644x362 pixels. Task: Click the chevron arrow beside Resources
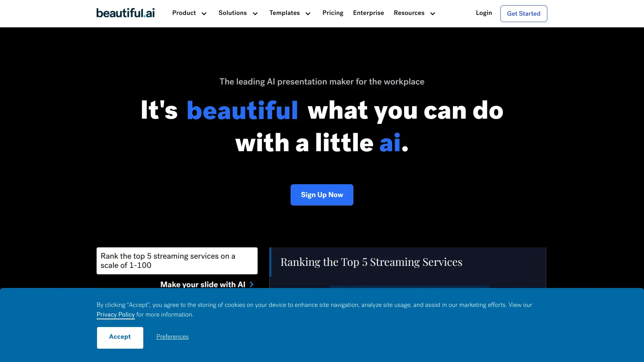pos(433,14)
